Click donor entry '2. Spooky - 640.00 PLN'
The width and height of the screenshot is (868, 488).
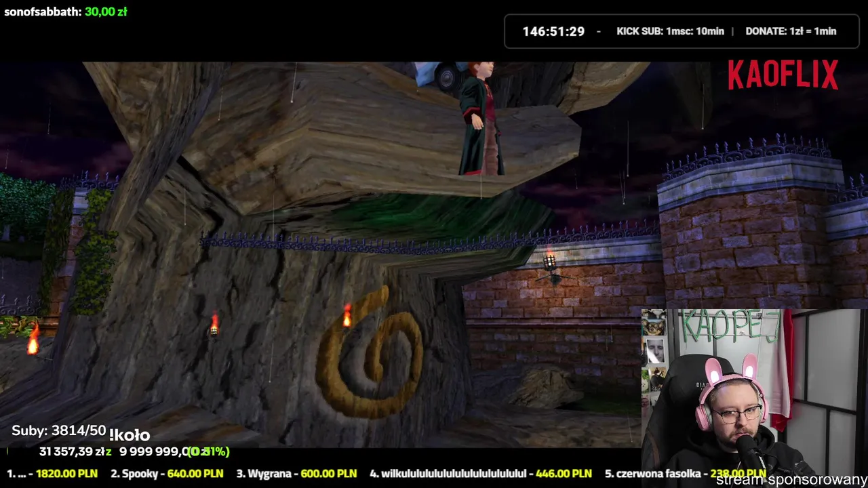167,474
